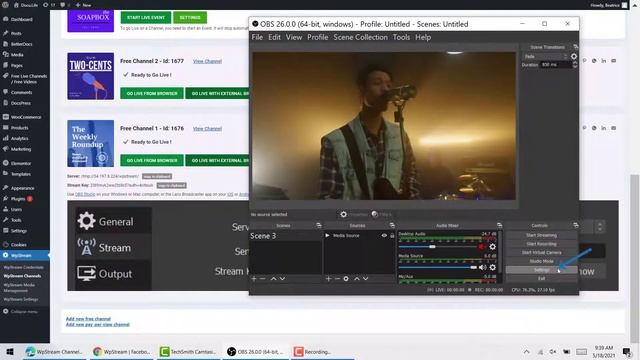Open Fade transition type dropdown
The height and width of the screenshot is (360, 640).
pos(545,56)
